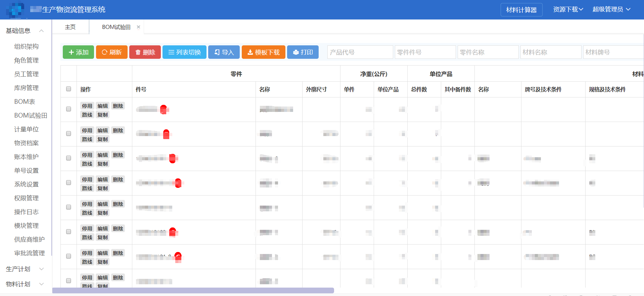Tick the first table row checkbox
644x296 pixels.
click(x=68, y=109)
